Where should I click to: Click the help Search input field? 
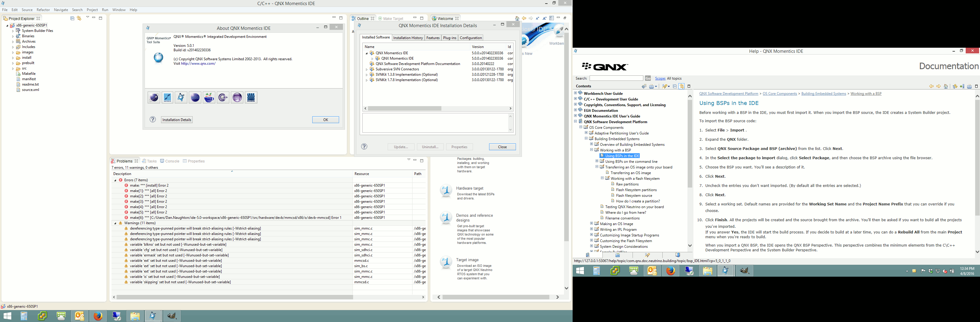point(616,78)
